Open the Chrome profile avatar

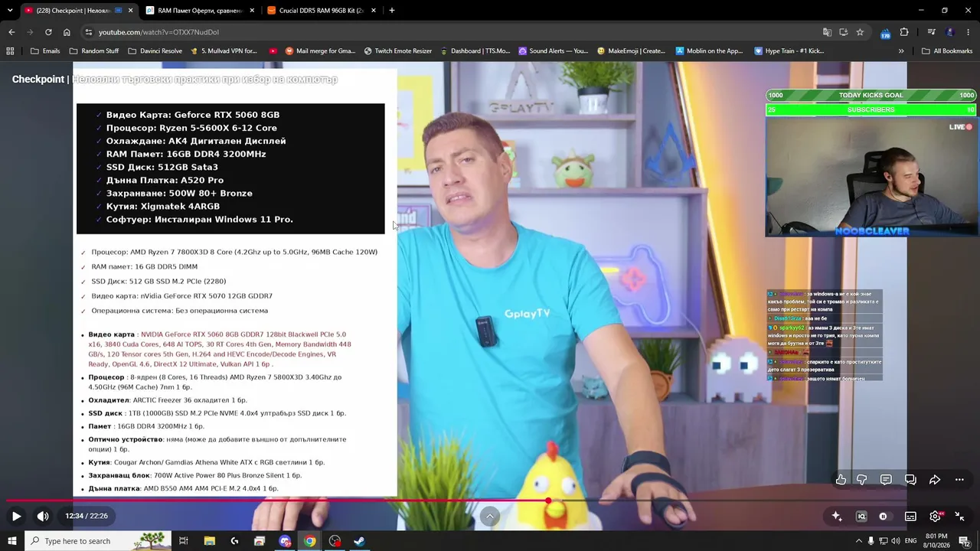point(950,32)
